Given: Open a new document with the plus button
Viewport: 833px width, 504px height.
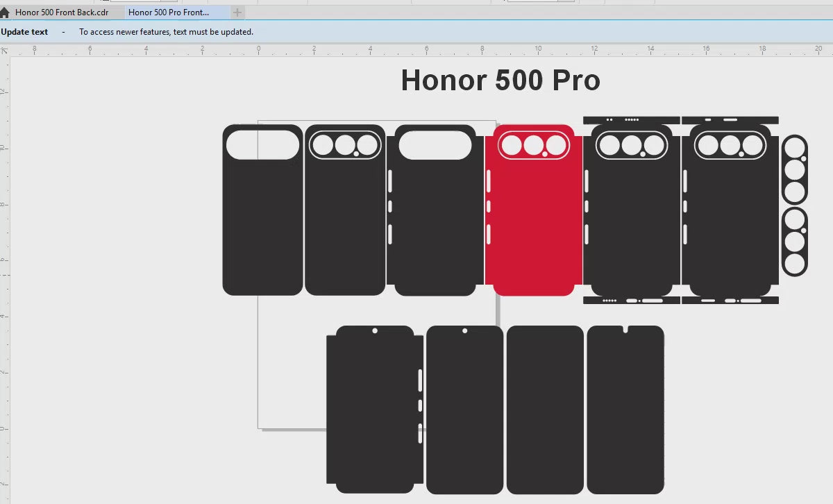Looking at the screenshot, I should pos(237,12).
